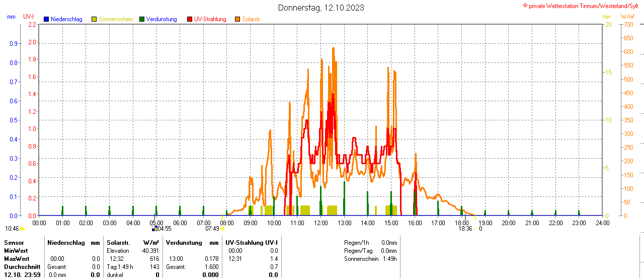Click the sunrise icon at 07:49
The width and height of the screenshot is (644, 278).
point(222,229)
